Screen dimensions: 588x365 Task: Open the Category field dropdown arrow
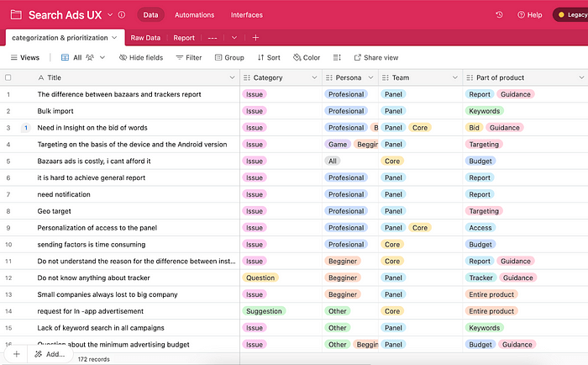(314, 77)
